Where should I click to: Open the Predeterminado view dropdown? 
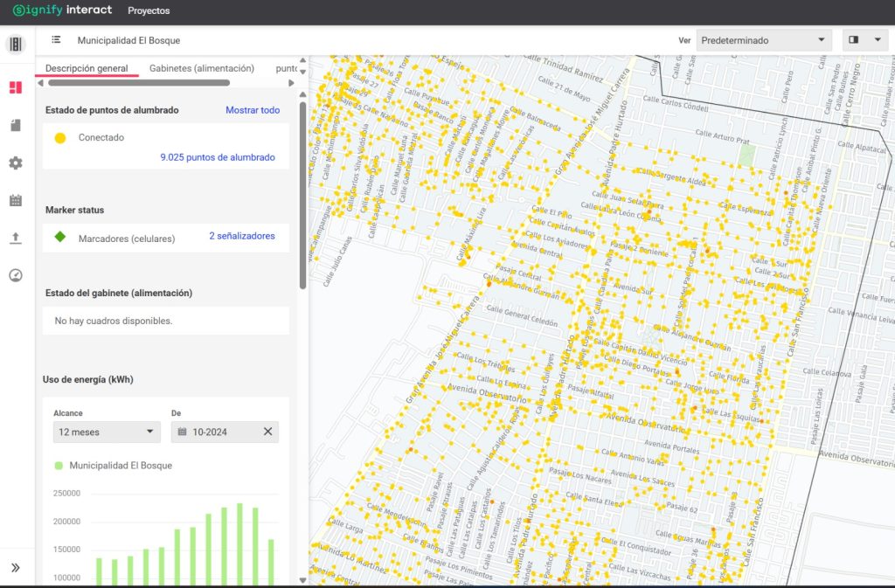pos(764,40)
